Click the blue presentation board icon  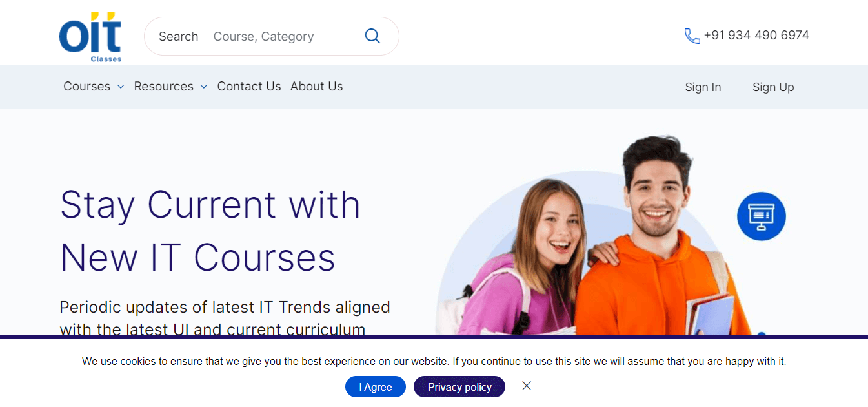pos(762,216)
